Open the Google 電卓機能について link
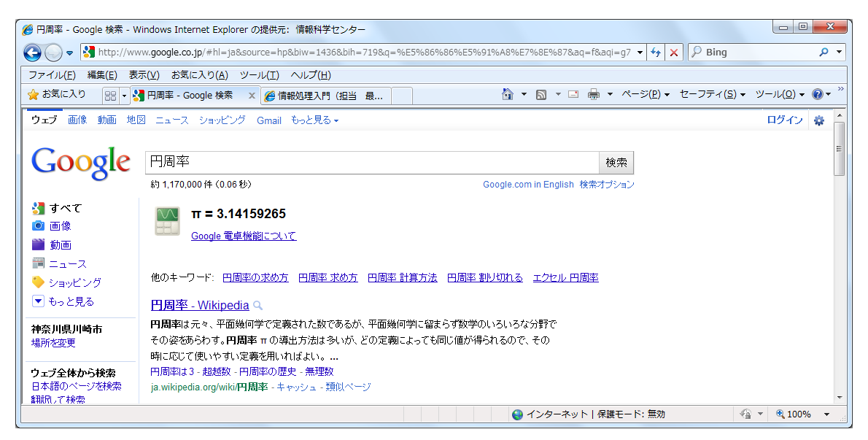This screenshot has height=440, width=868. point(244,236)
